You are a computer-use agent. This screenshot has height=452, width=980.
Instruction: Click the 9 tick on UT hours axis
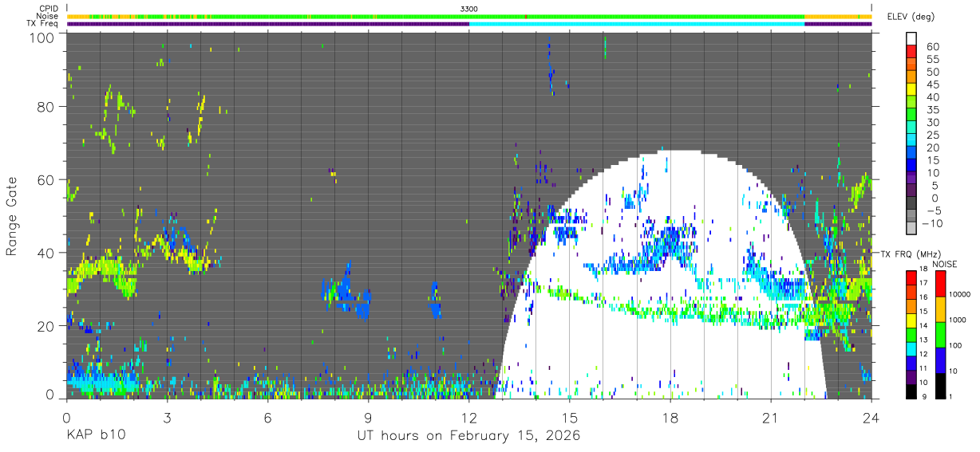pyautogui.click(x=368, y=418)
